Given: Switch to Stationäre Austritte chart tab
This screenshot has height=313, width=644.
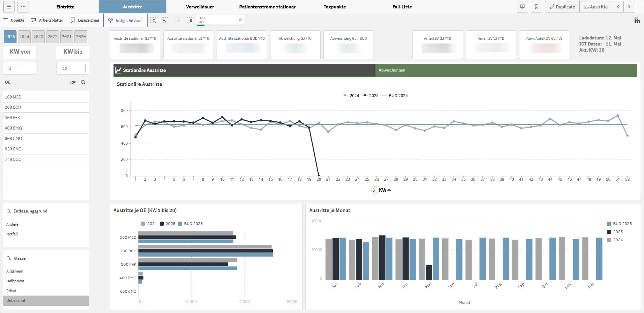Looking at the screenshot, I should [244, 70].
